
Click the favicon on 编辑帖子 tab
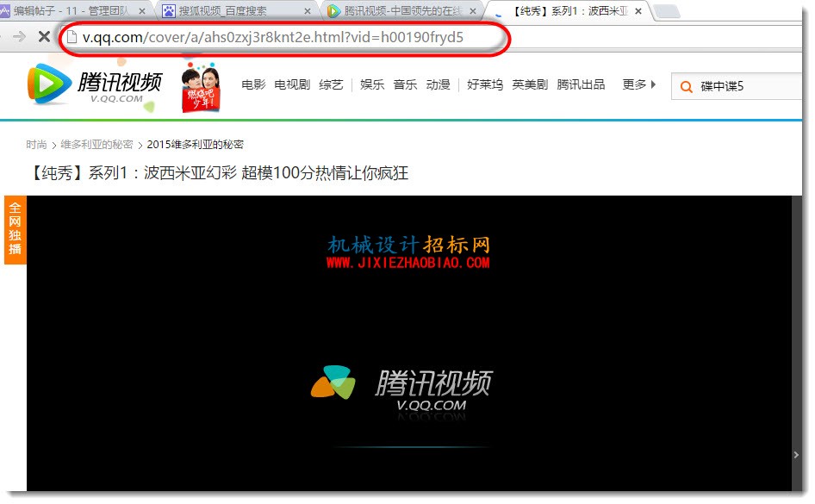pyautogui.click(x=4, y=11)
